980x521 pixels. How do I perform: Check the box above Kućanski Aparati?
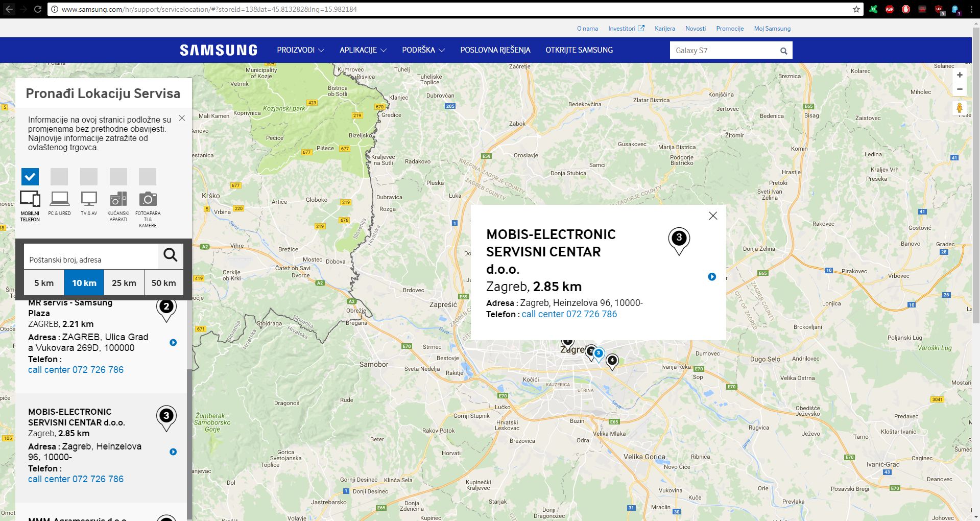tap(118, 177)
